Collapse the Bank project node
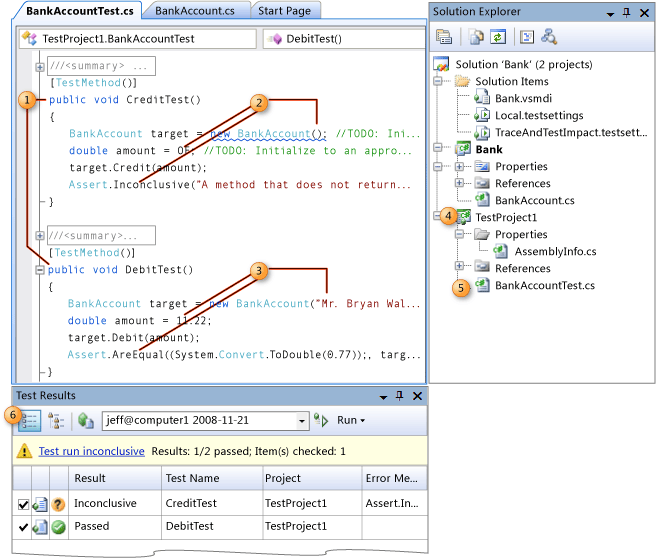 [x=438, y=147]
